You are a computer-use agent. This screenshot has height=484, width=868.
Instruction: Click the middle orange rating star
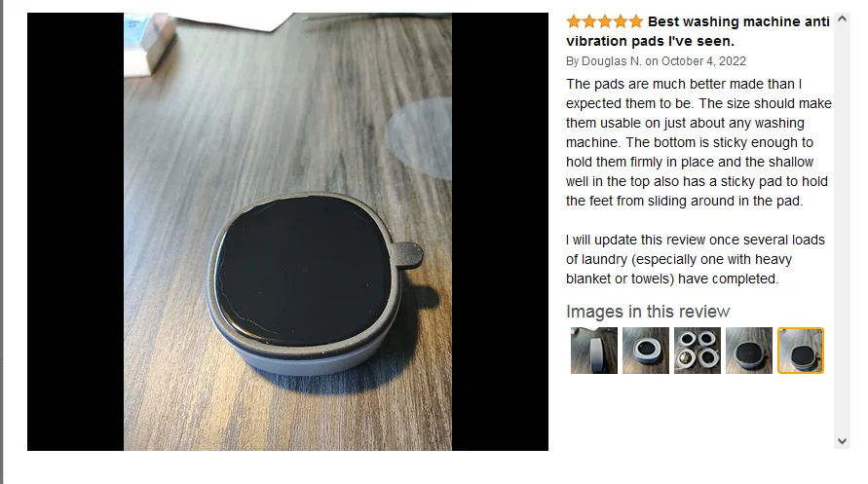pyautogui.click(x=605, y=21)
